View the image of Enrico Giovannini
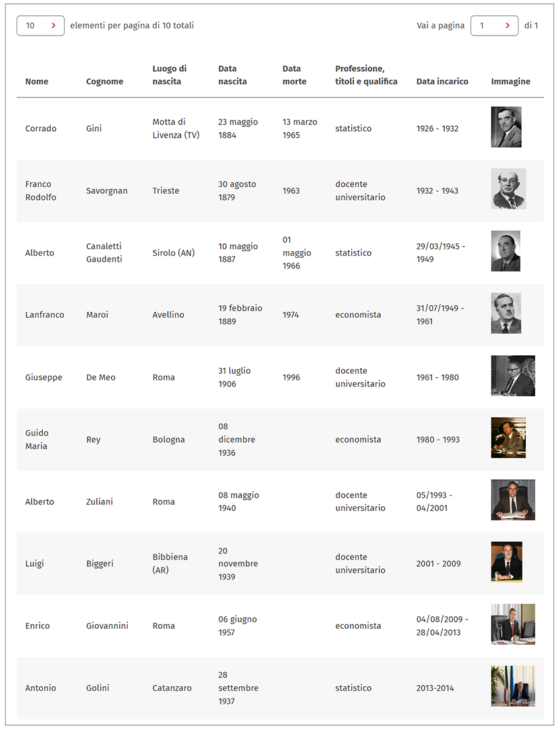Viewport: 560px width, 731px height. point(513,624)
